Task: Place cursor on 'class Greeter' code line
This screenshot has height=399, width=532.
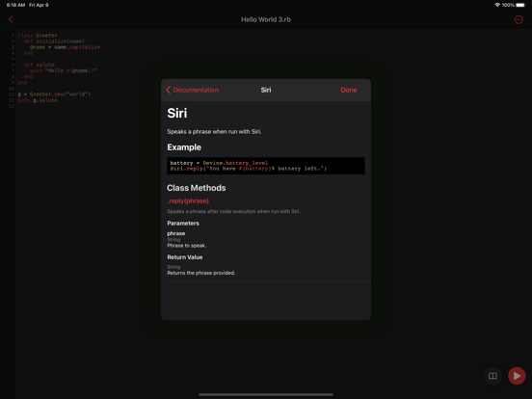Action: coord(38,36)
